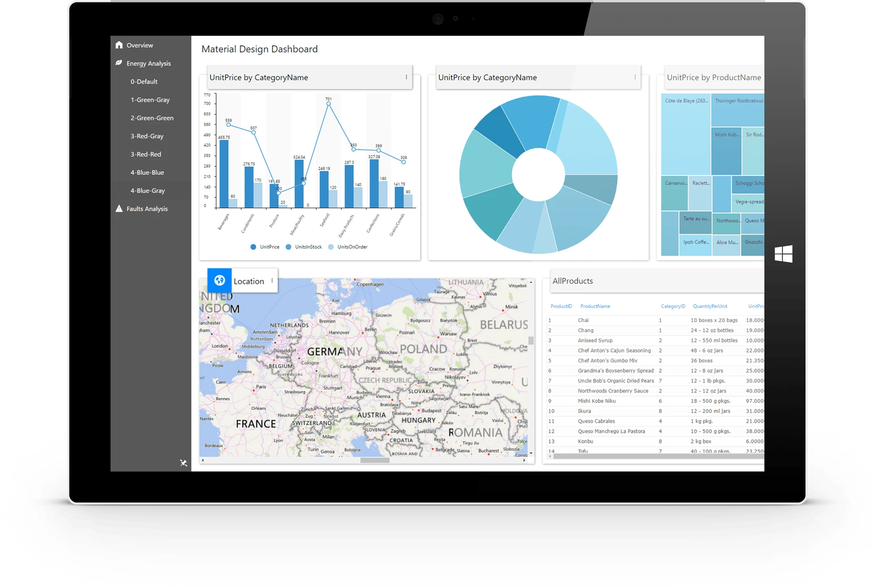Sort by ProductName column header
Image resolution: width=875 pixels, height=588 pixels.
click(x=595, y=306)
